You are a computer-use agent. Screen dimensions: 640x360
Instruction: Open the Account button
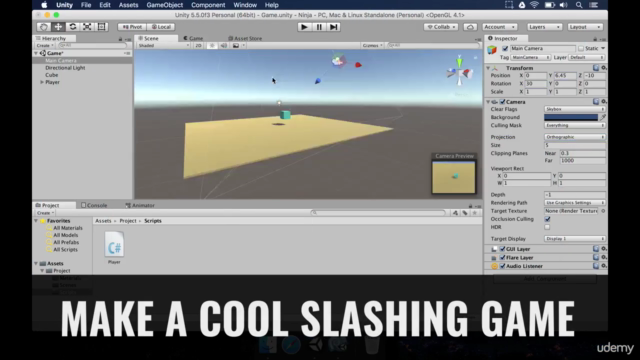pos(500,27)
